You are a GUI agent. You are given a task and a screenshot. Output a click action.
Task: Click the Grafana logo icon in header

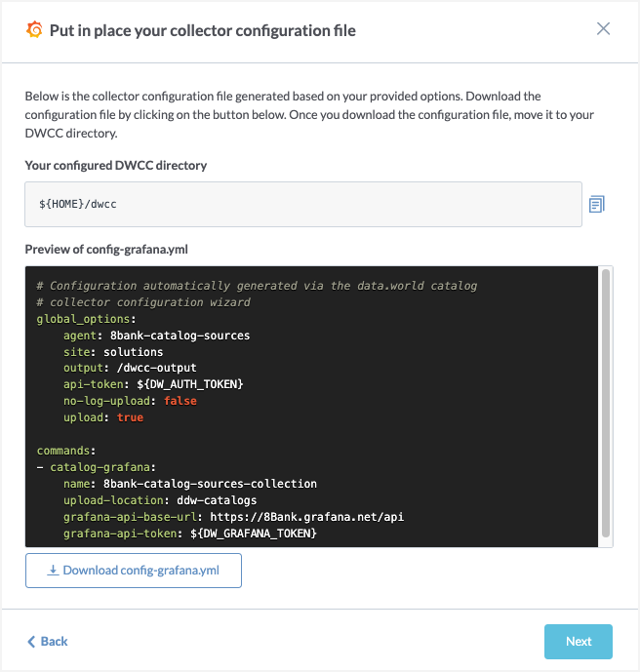click(34, 30)
